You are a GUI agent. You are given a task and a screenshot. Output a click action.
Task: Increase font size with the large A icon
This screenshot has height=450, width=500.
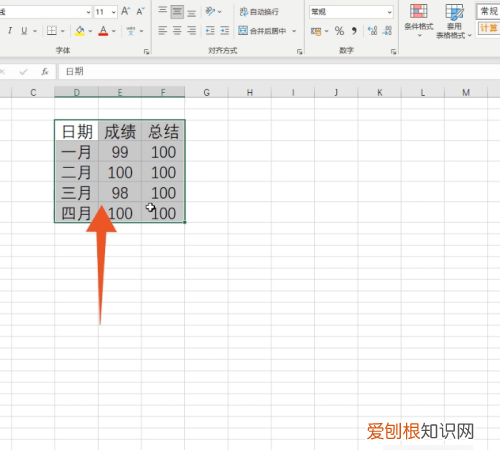(x=125, y=11)
